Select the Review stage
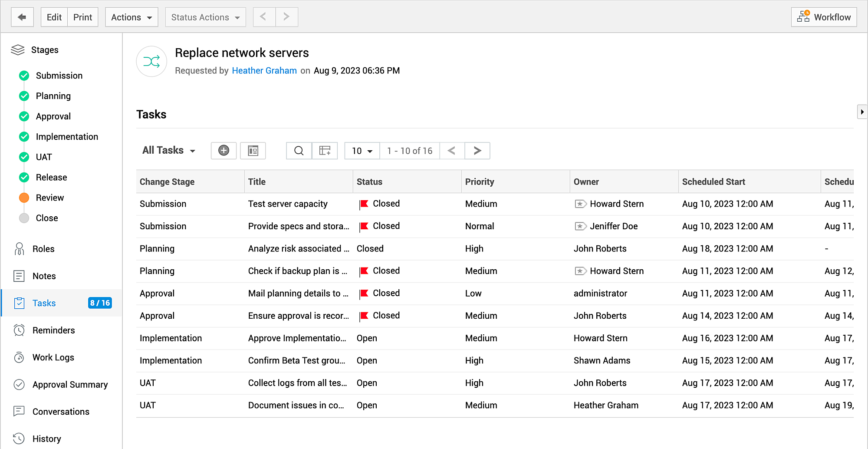Image resolution: width=868 pixels, height=449 pixels. pos(49,198)
